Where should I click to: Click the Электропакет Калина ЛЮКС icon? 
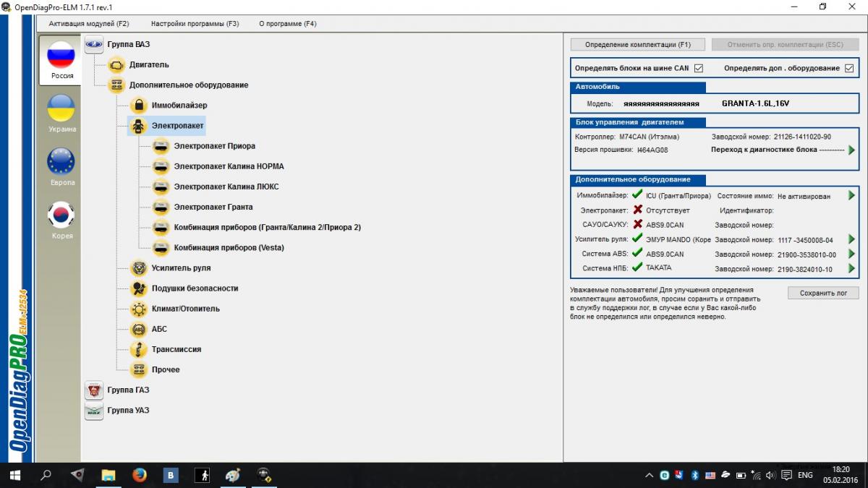tap(161, 187)
